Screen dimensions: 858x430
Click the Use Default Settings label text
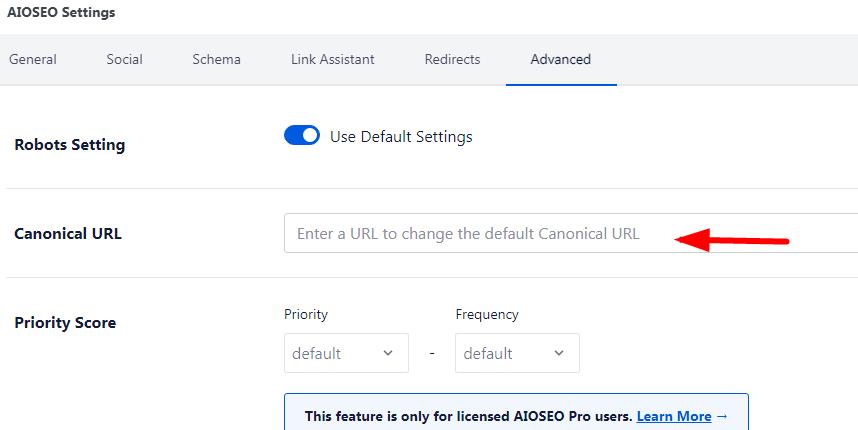pyautogui.click(x=401, y=136)
